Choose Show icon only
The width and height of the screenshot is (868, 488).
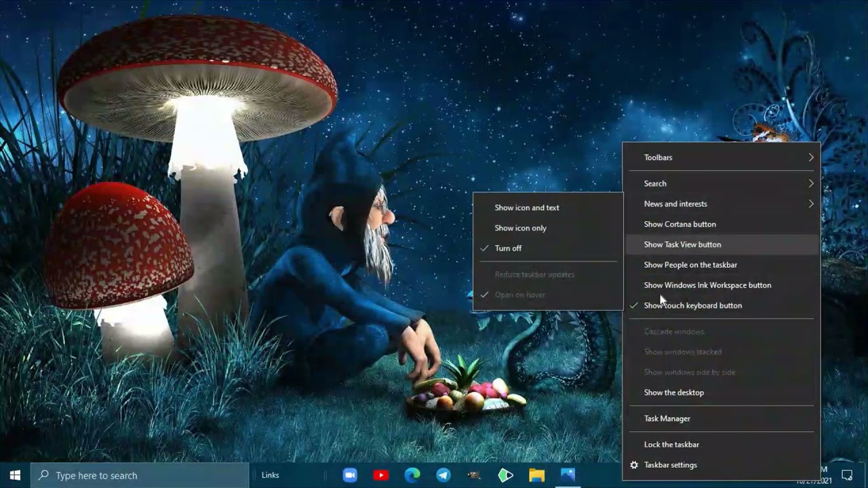[x=547, y=228]
